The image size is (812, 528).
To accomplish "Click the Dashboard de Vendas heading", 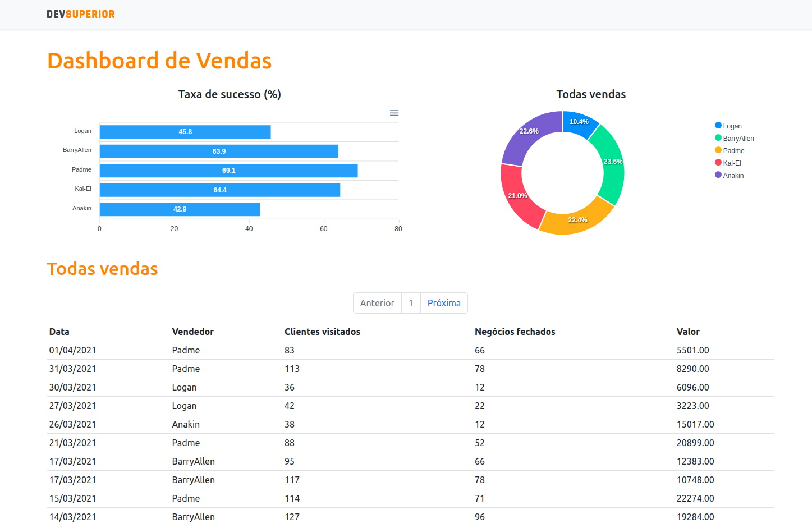I will (x=159, y=60).
